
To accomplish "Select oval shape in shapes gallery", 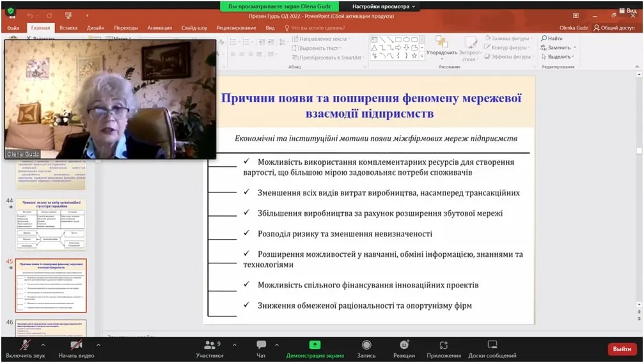I will (x=406, y=40).
